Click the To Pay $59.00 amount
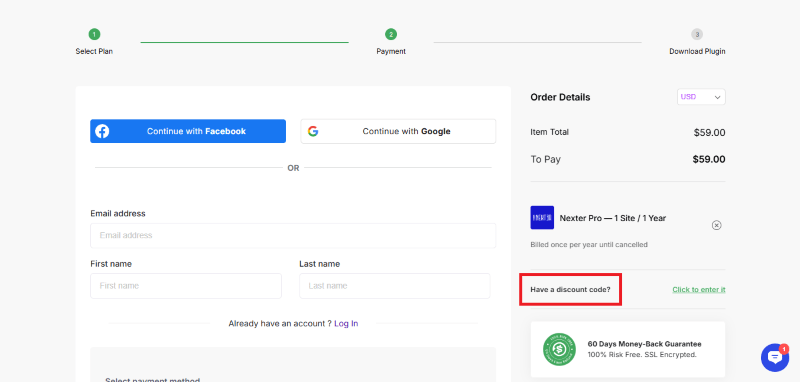The height and width of the screenshot is (382, 800). pyautogui.click(x=709, y=159)
